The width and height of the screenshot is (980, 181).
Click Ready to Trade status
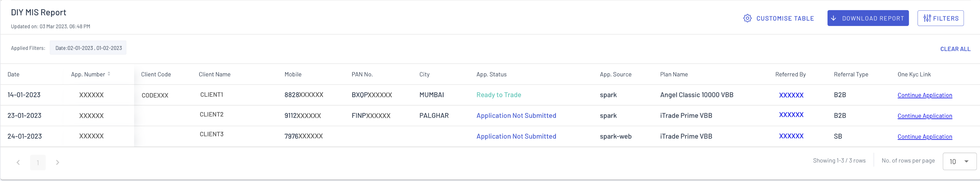[x=498, y=95]
